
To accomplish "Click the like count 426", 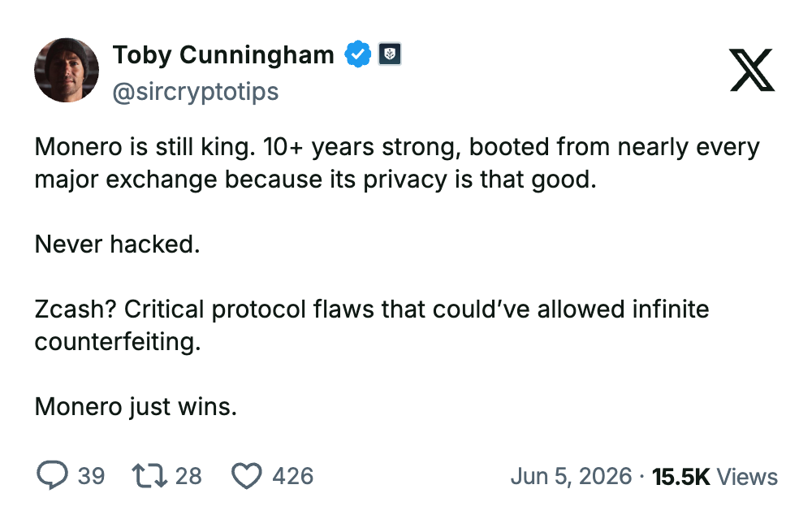I will (293, 476).
